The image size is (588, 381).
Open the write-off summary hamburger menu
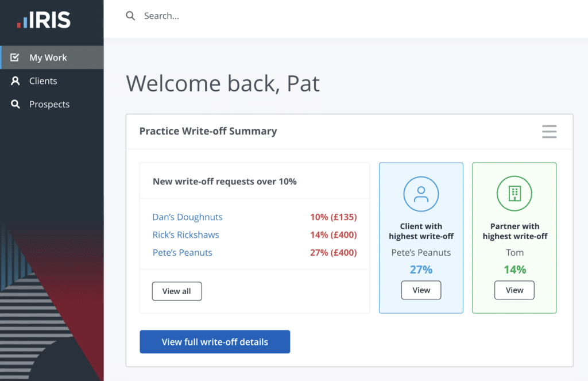point(549,132)
